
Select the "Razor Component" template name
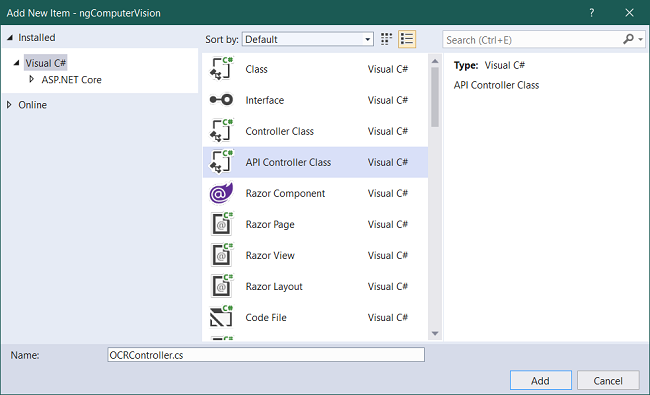pos(285,194)
